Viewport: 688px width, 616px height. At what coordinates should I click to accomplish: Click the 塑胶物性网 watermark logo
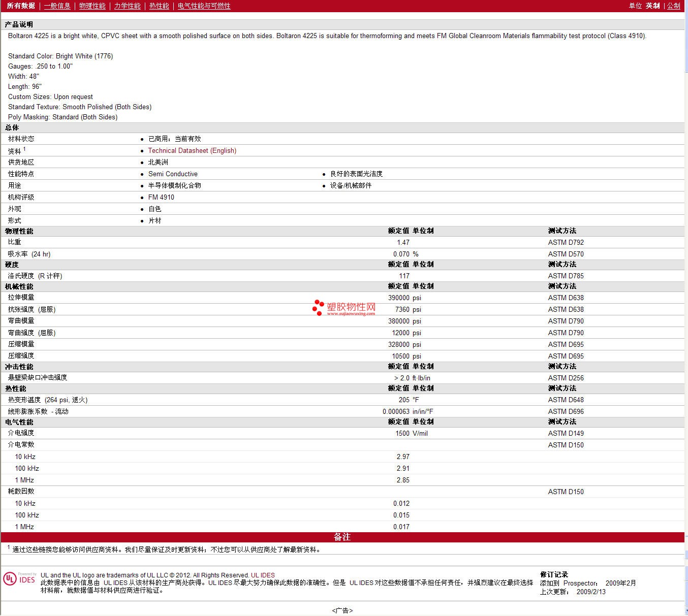point(351,307)
